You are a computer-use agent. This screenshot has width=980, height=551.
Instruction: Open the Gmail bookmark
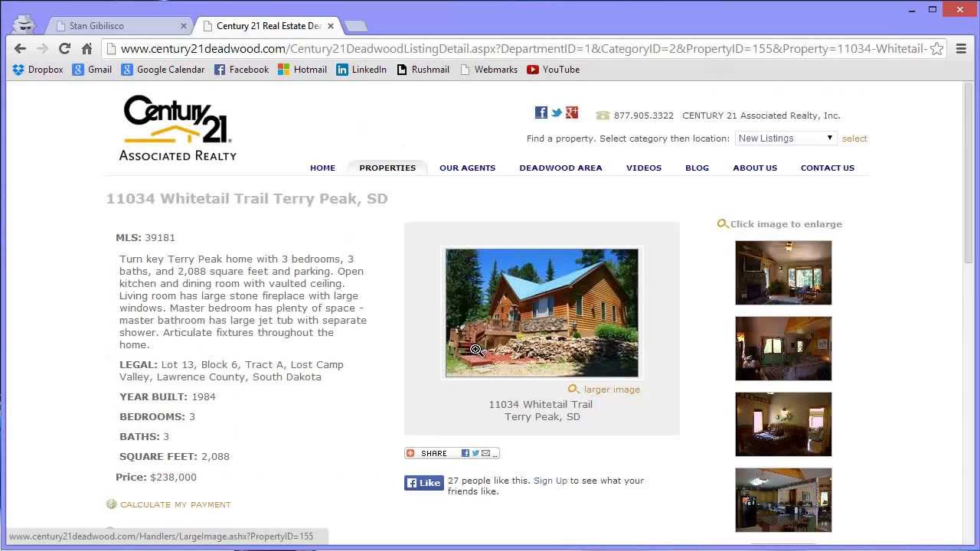pos(92,70)
